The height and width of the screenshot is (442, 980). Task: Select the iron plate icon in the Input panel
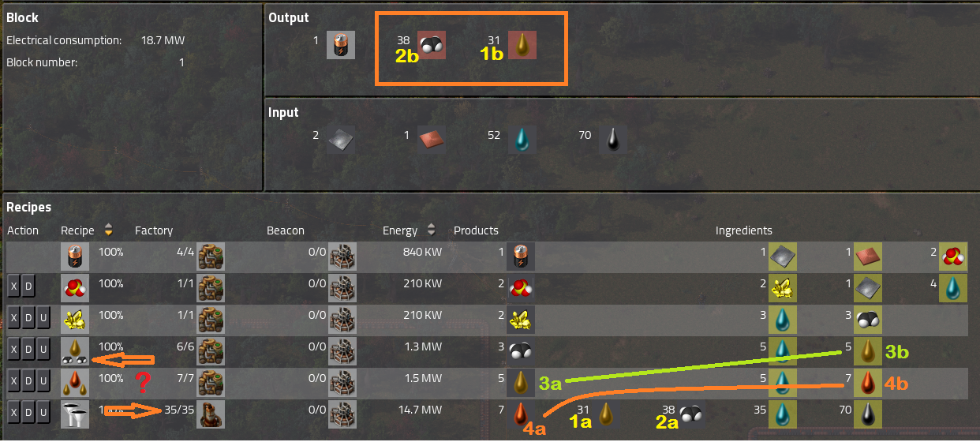[341, 140]
